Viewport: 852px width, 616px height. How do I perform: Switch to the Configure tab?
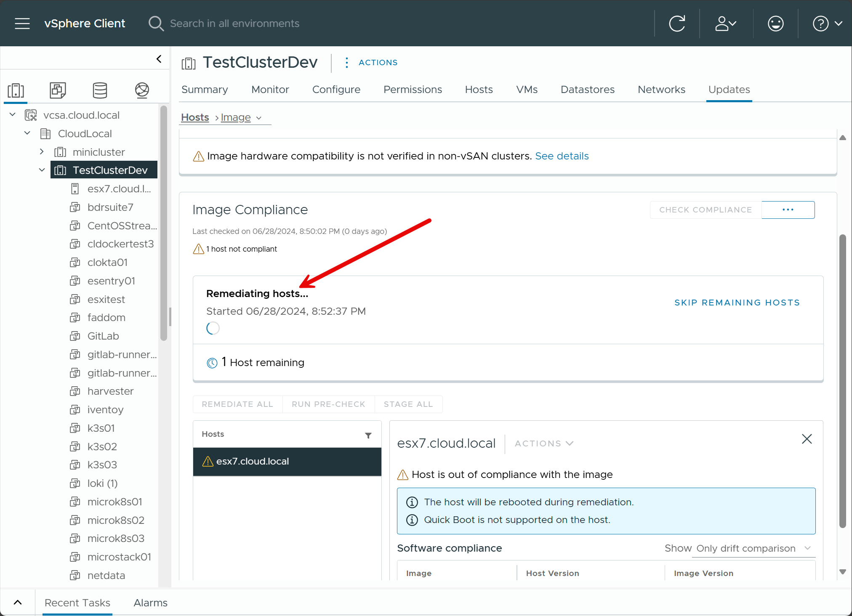[336, 90]
